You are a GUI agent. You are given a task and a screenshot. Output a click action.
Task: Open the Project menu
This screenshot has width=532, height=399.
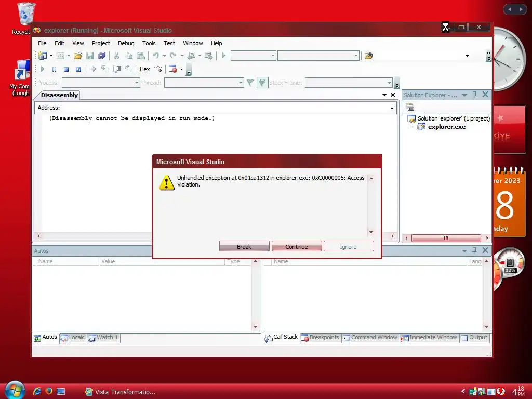(x=101, y=43)
